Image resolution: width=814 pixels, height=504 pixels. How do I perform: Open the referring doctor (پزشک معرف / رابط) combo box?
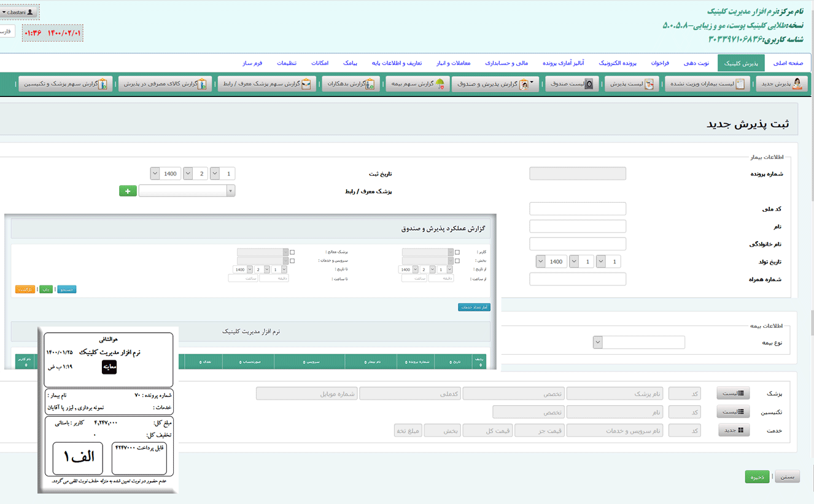point(187,191)
